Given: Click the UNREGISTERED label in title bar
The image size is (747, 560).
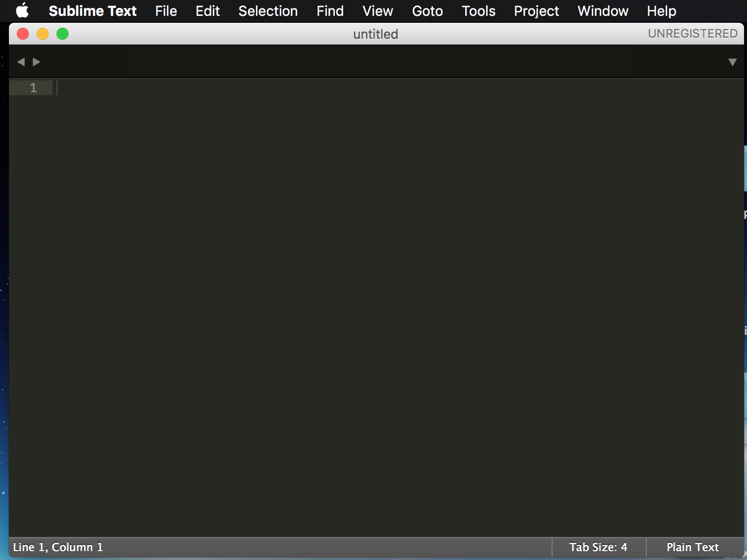Looking at the screenshot, I should coord(692,34).
